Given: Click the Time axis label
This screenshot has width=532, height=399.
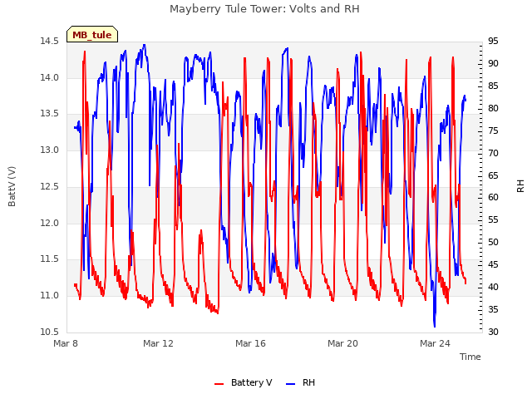Looking at the screenshot, I should [x=470, y=357].
